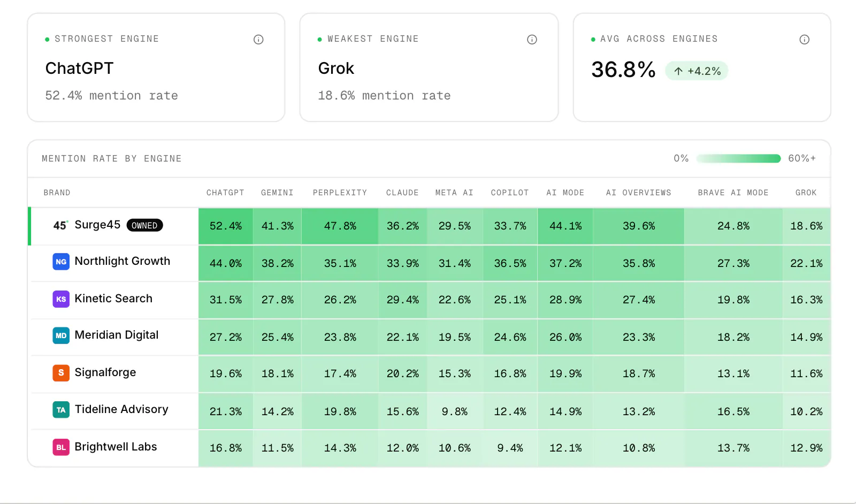The height and width of the screenshot is (504, 856).
Task: Click Tideline Advisory Meta AI cell 9.8%
Action: pos(454,412)
